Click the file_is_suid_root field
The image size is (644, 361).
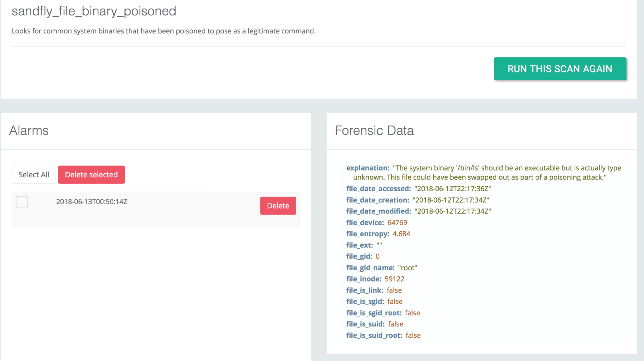(x=383, y=336)
